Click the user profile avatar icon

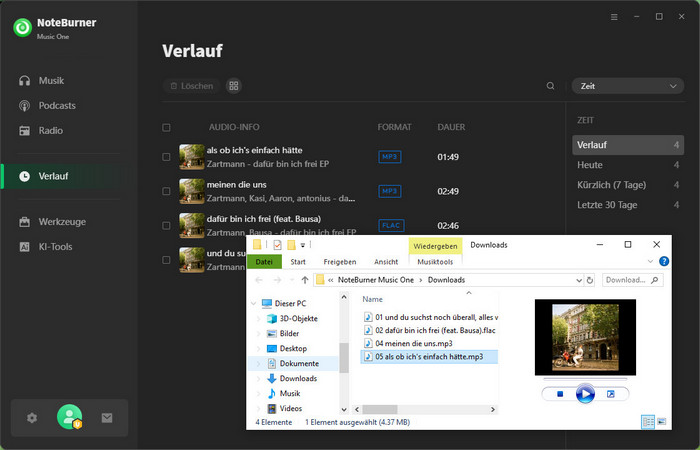click(x=69, y=417)
